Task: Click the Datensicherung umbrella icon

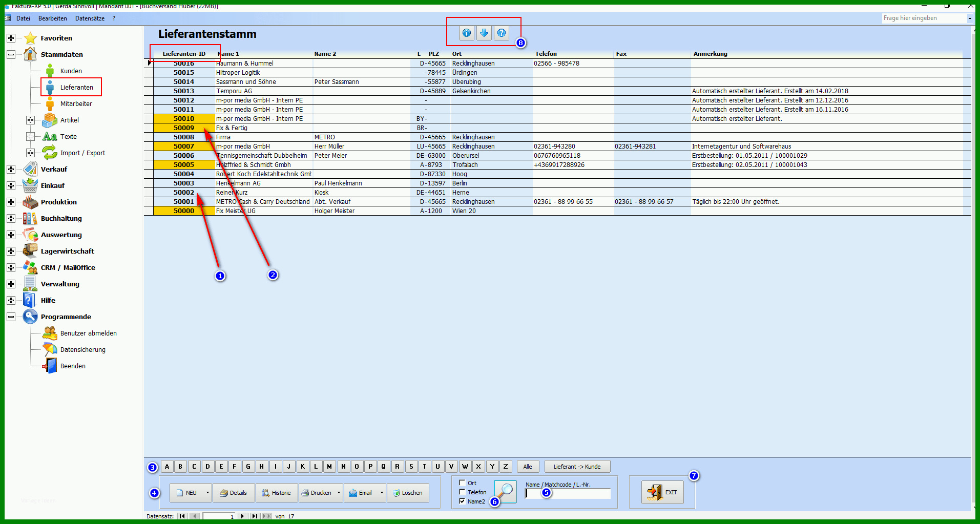Action: 50,349
